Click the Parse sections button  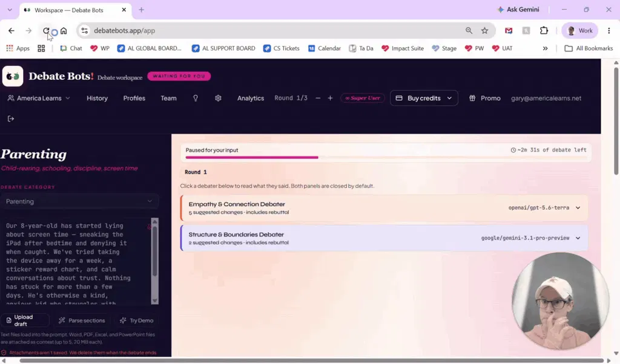click(x=82, y=320)
